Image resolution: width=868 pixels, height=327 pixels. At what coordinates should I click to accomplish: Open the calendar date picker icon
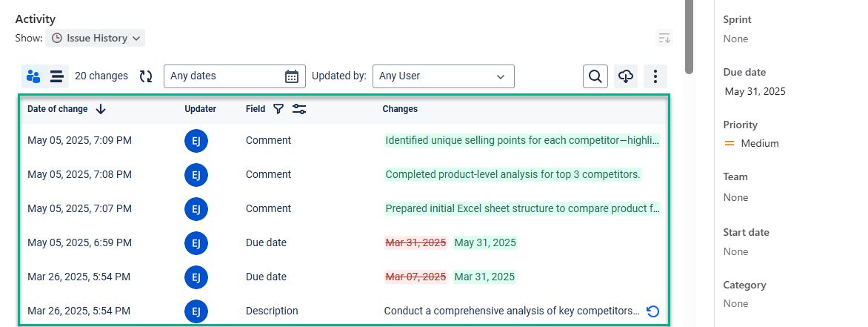292,76
